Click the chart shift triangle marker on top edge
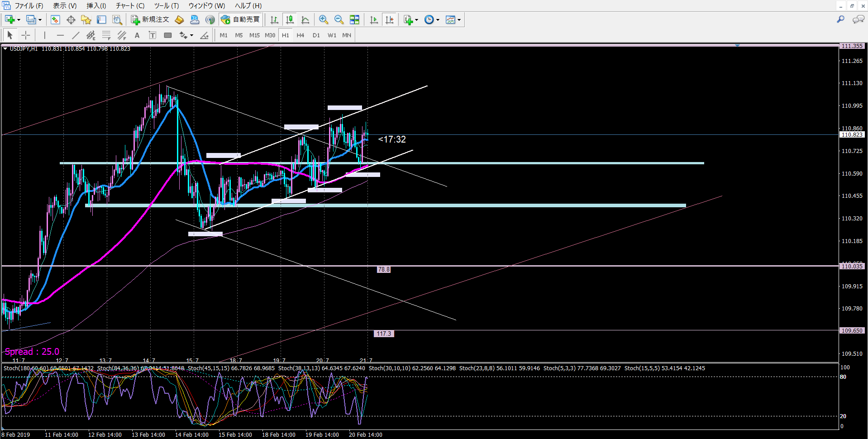The image size is (868, 439). [x=737, y=46]
